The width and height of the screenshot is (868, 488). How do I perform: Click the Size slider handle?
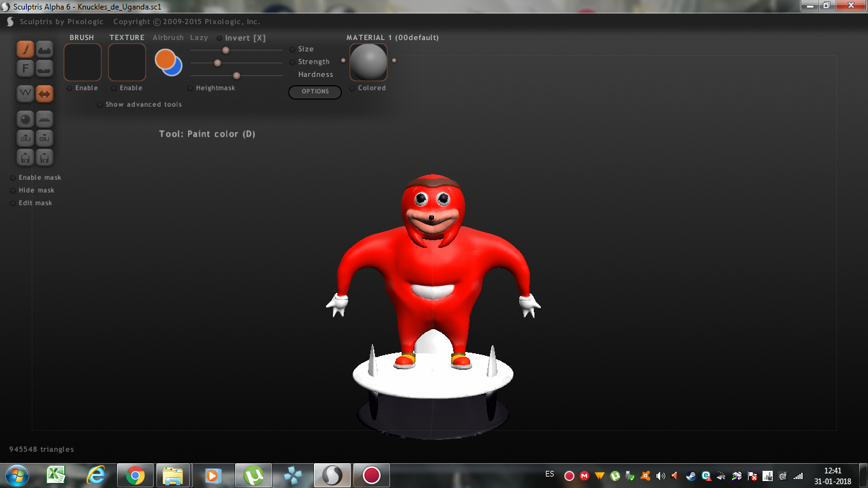[226, 50]
